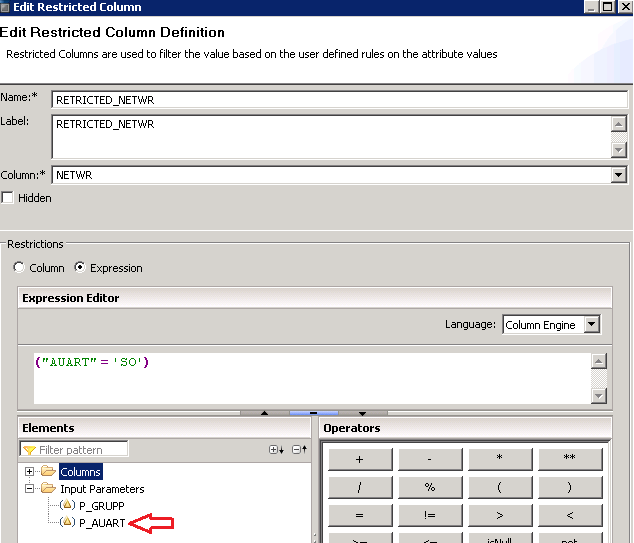This screenshot has height=543, width=634.
Task: Open the Language Column Engine dropdown
Action: [592, 324]
